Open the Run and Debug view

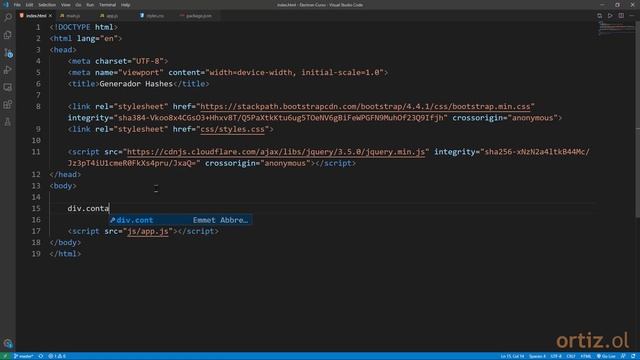click(x=8, y=70)
